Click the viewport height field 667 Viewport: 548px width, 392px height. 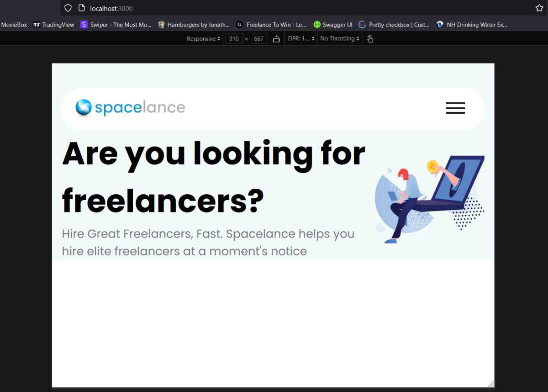click(258, 39)
